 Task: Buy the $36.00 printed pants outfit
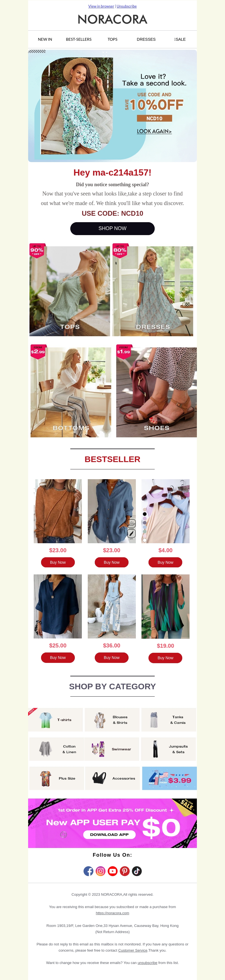pos(112,657)
